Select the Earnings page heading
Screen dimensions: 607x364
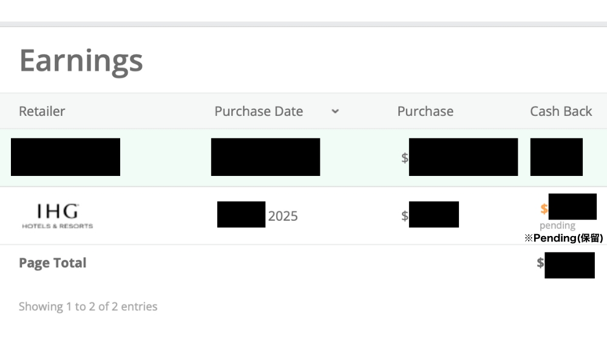pos(81,60)
